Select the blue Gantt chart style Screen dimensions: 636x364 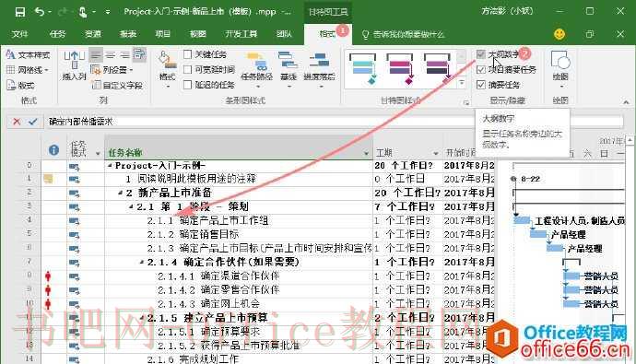click(363, 69)
